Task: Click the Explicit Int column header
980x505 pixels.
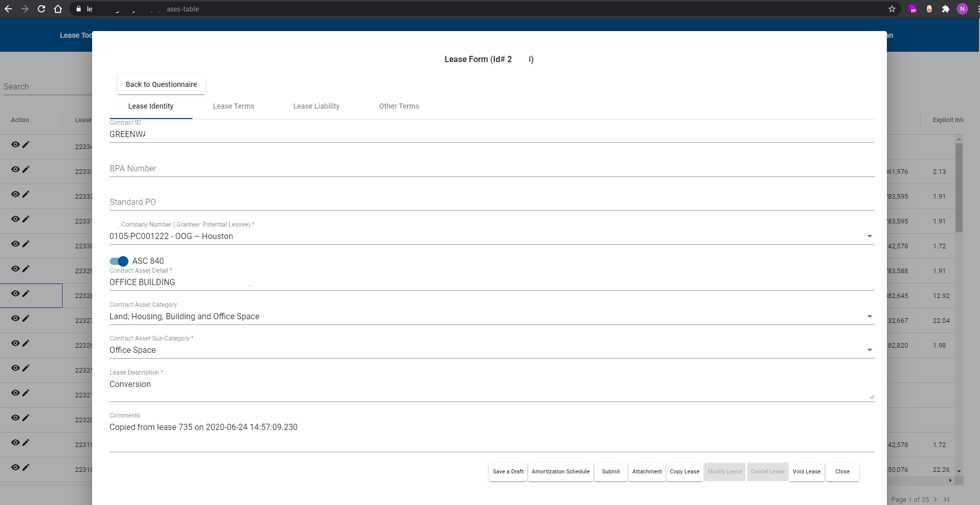Action: click(x=948, y=120)
